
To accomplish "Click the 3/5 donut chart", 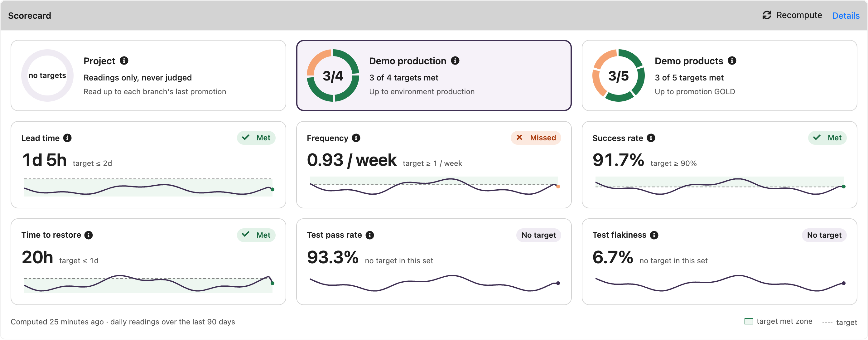I will click(619, 75).
